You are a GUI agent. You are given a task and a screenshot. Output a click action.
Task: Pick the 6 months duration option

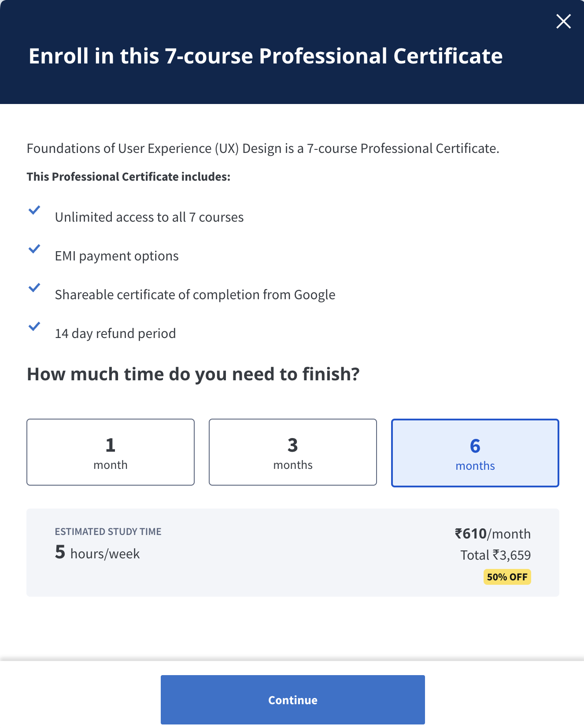(x=475, y=453)
